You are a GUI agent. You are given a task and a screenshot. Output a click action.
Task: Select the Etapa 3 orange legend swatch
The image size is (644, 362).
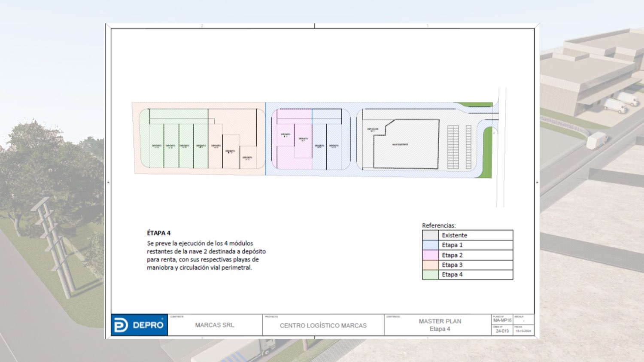coord(430,265)
